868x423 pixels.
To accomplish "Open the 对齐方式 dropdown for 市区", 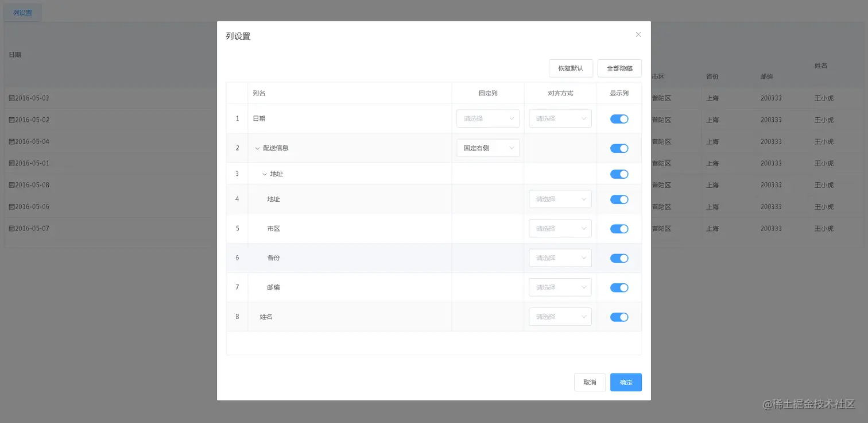I will pyautogui.click(x=560, y=228).
